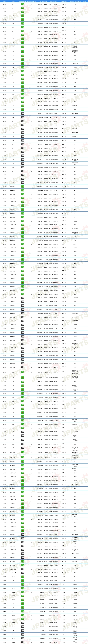Click ALLROAD model cell in BAS row

coord(13,565)
